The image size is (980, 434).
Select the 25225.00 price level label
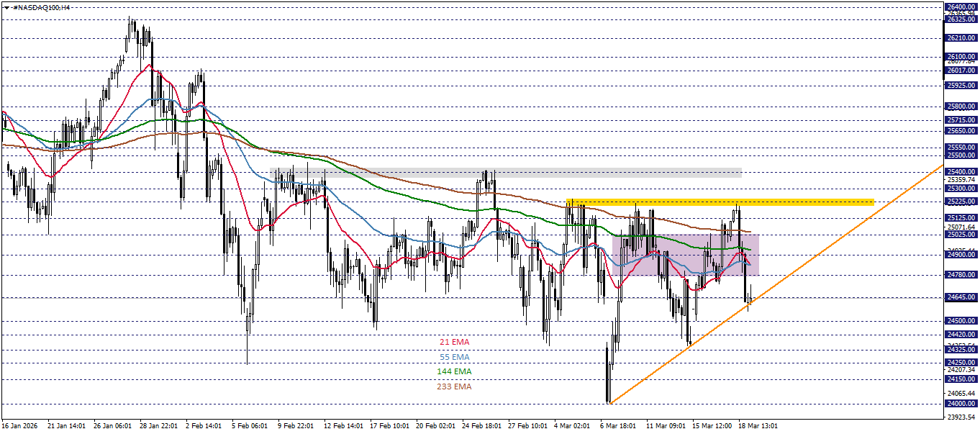(x=963, y=202)
